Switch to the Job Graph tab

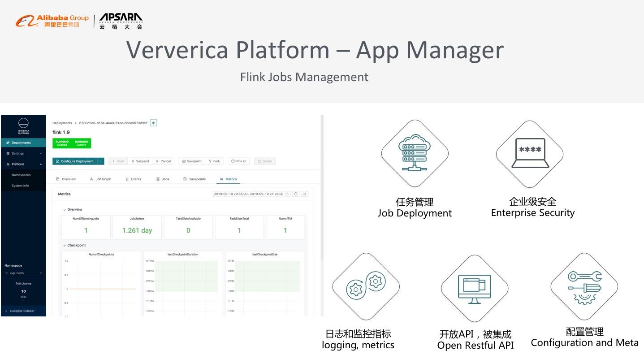[x=100, y=179]
